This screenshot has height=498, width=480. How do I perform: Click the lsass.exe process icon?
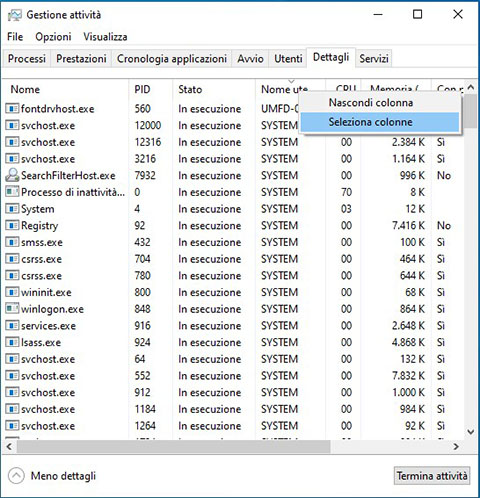(x=12, y=342)
